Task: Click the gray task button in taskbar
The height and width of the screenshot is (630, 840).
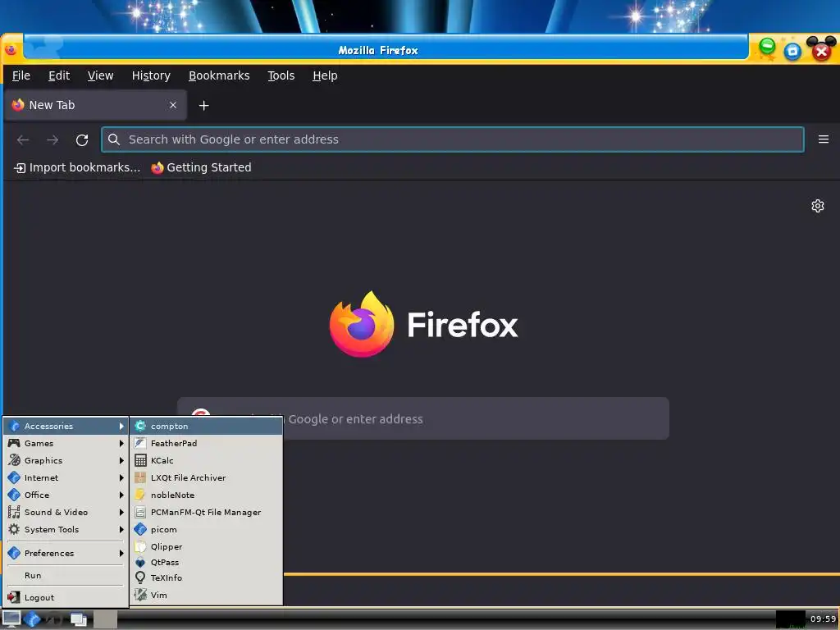Action: click(x=106, y=619)
